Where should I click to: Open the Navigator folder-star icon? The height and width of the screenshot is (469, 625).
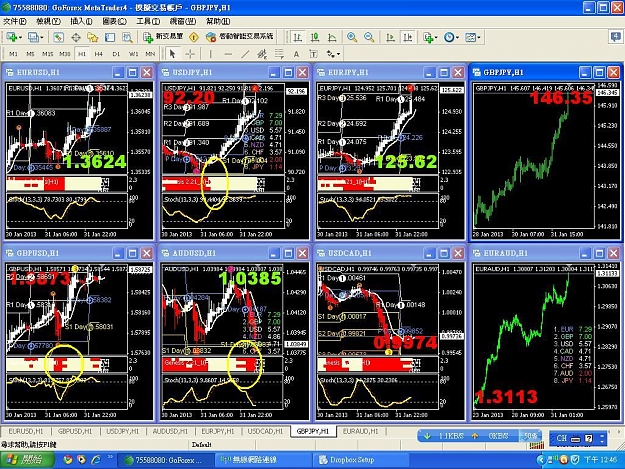click(x=93, y=37)
